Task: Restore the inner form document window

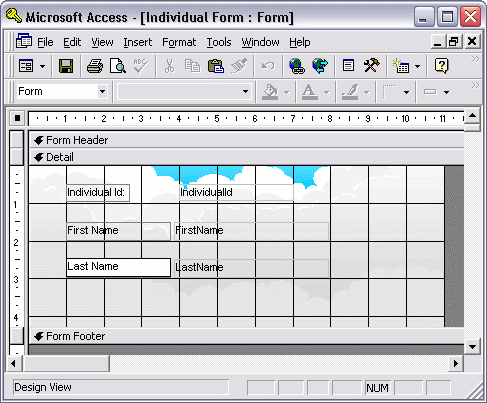Action: 454,42
